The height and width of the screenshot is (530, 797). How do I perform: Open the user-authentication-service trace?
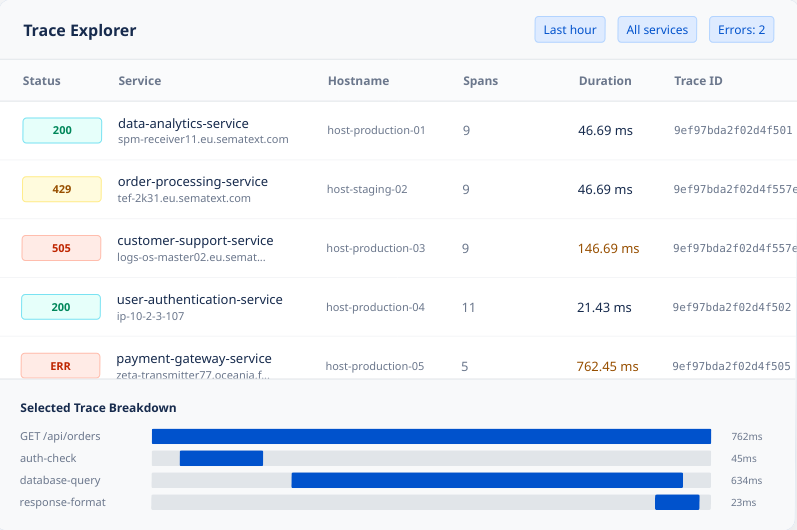[x=199, y=300]
